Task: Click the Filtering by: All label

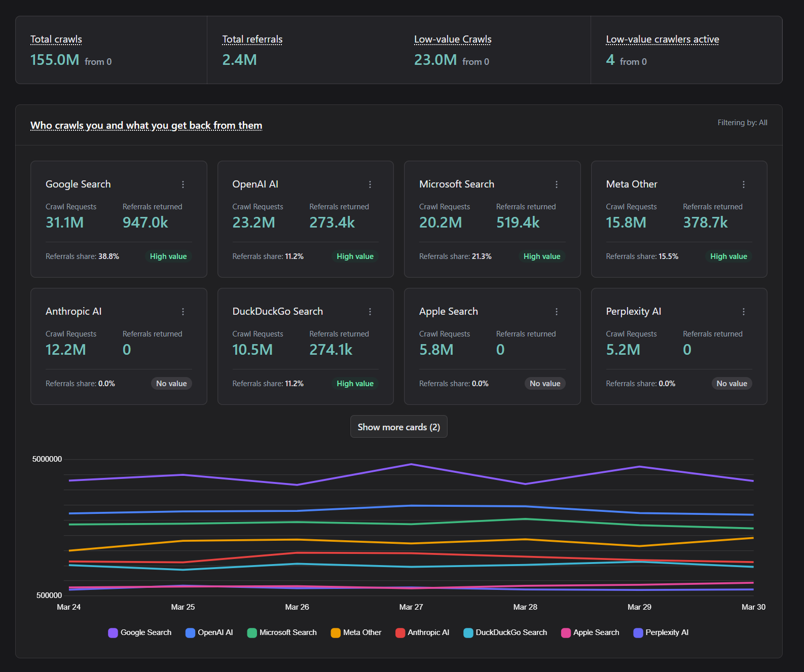Action: click(x=742, y=123)
